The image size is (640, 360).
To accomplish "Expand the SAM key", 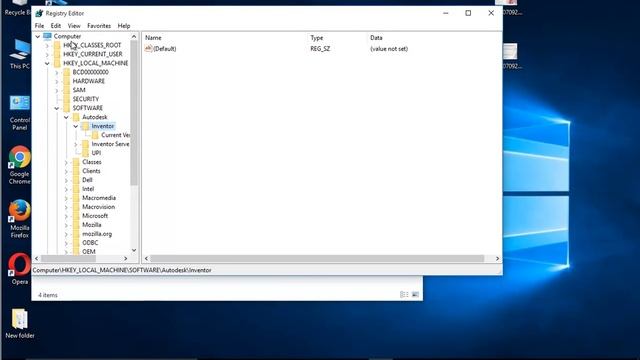I will click(57, 90).
